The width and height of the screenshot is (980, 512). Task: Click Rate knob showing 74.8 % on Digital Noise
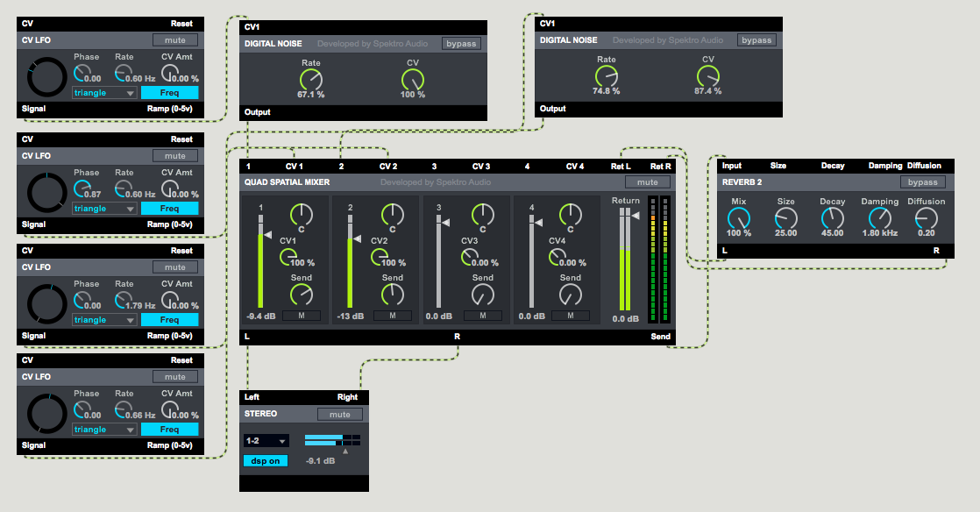click(x=607, y=76)
